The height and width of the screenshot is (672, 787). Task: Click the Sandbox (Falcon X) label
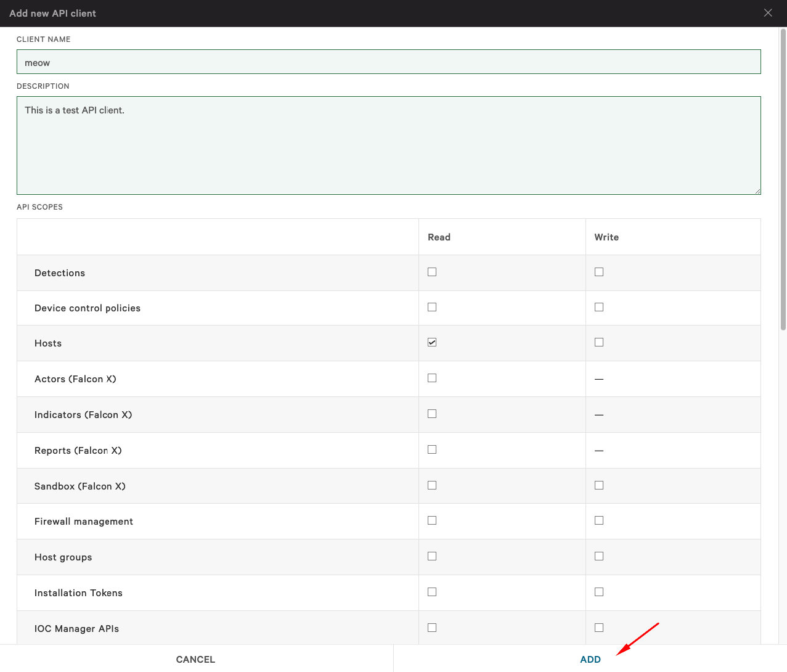click(80, 486)
